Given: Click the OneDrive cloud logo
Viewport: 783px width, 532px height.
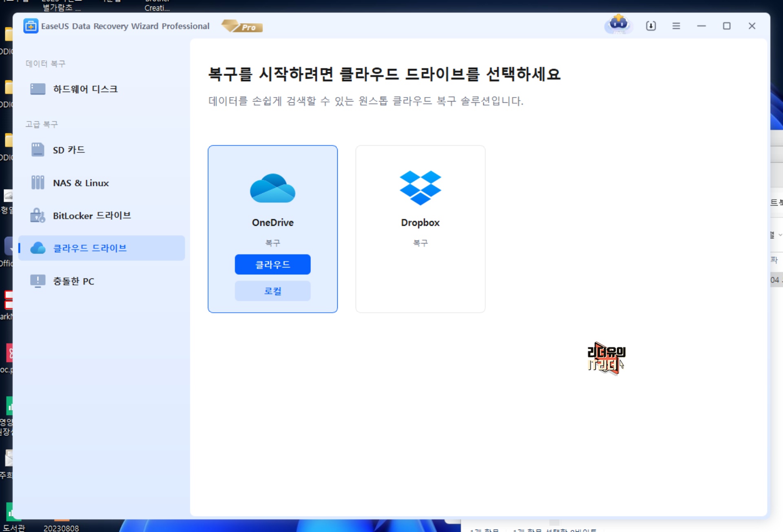Looking at the screenshot, I should (x=272, y=188).
